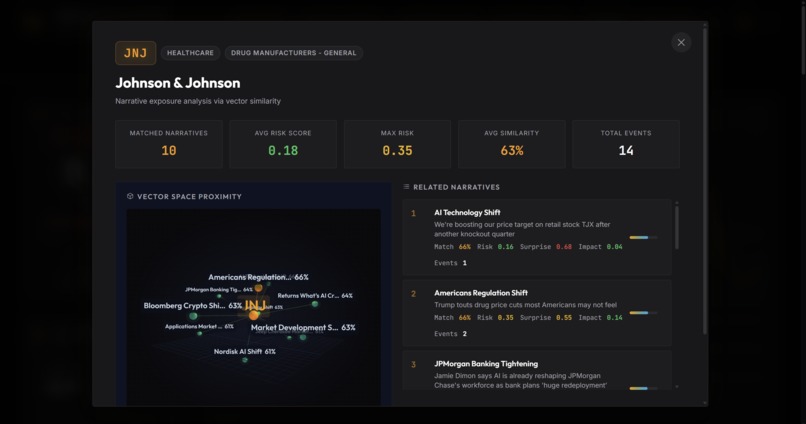This screenshot has width=806, height=424.
Task: Click the AI Technology Shift match bar
Action: coord(643,237)
